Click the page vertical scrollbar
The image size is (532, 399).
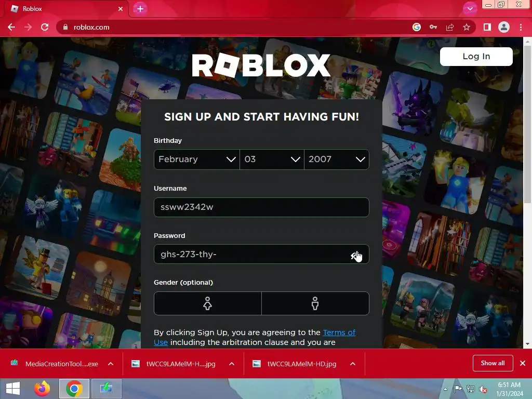tap(527, 124)
